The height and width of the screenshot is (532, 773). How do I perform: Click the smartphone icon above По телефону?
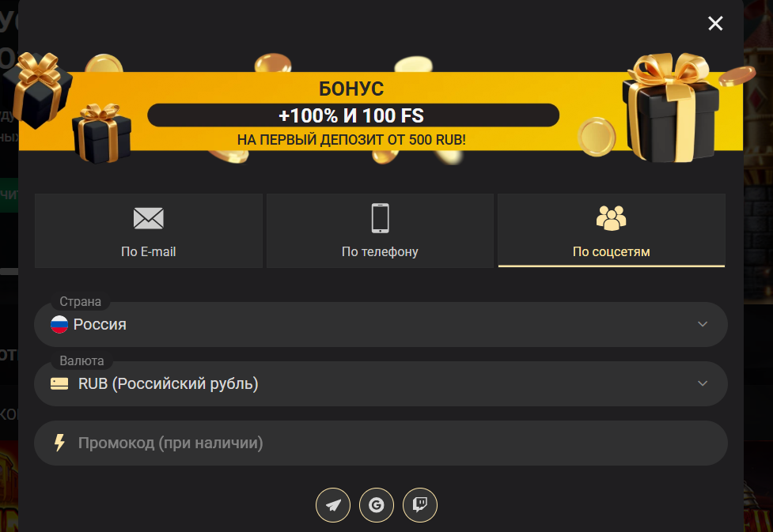pos(380,218)
